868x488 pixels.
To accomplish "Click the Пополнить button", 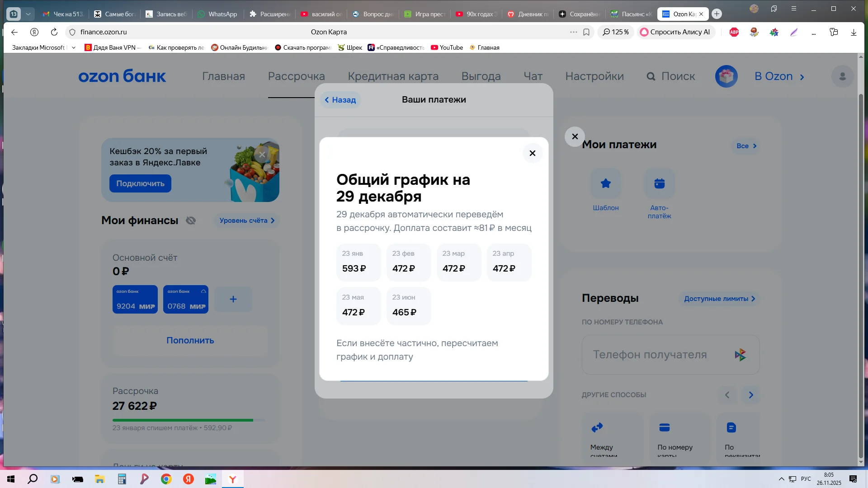I will (x=190, y=341).
